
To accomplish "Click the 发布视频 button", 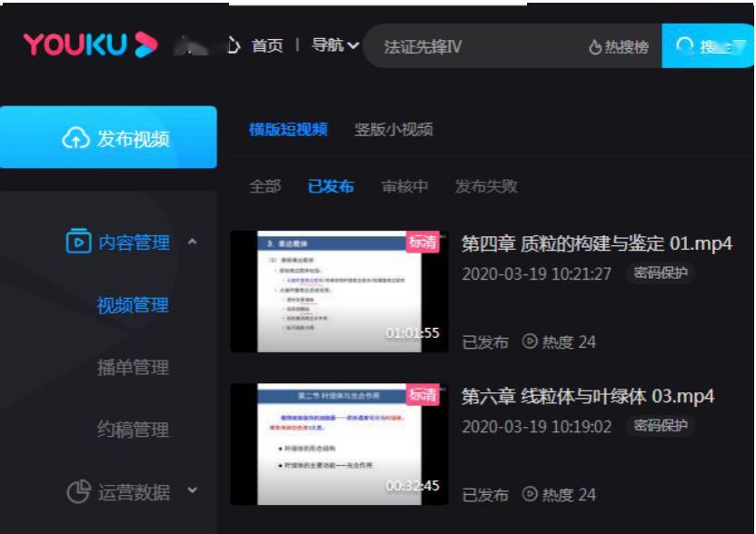I will [x=108, y=137].
